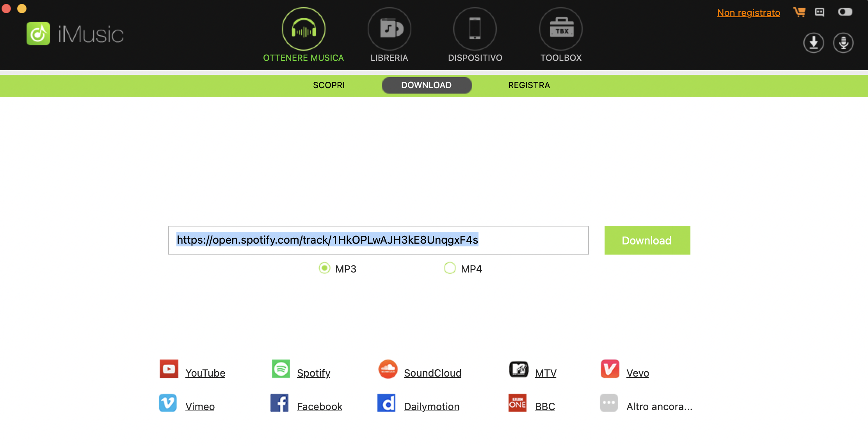This screenshot has height=446, width=868.
Task: Click the Non registrato link
Action: pos(749,12)
